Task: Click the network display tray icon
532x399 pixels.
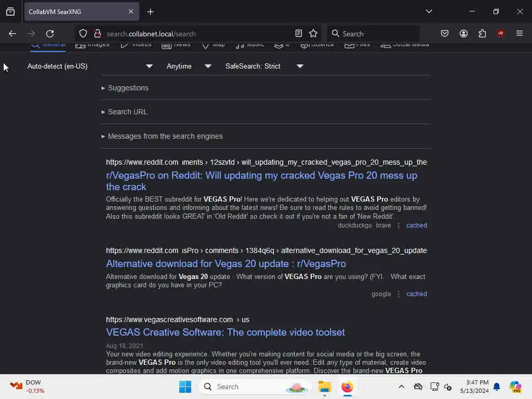Action: point(434,387)
